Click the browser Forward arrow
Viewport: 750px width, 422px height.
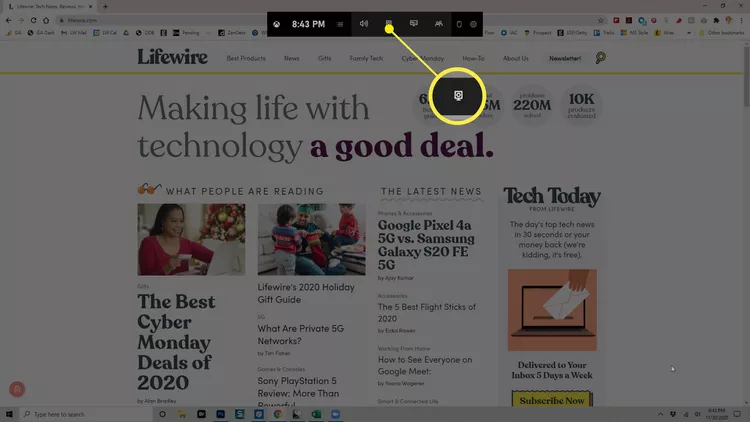(x=21, y=20)
